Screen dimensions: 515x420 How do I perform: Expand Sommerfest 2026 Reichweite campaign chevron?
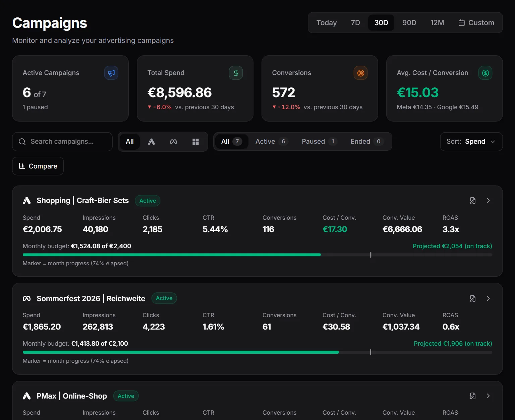tap(488, 298)
